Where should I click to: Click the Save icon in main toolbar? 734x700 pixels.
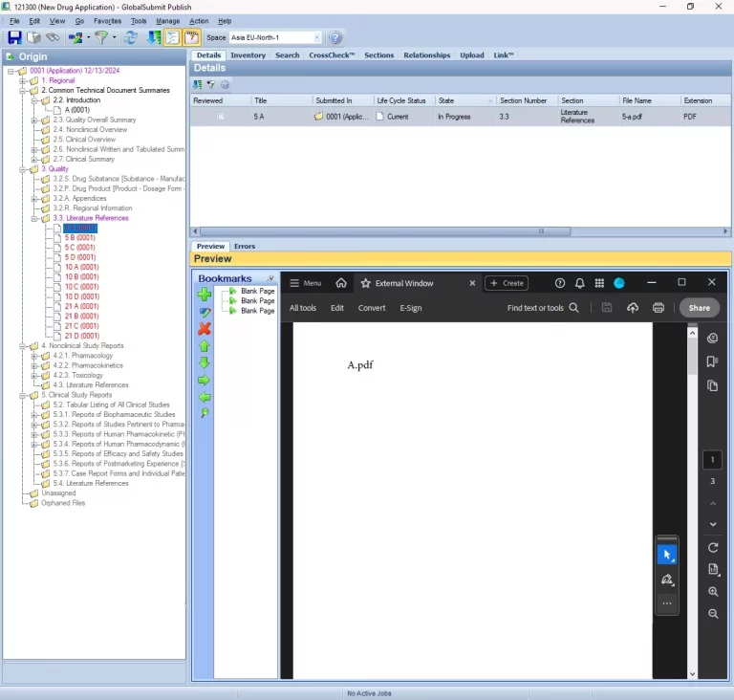14,38
